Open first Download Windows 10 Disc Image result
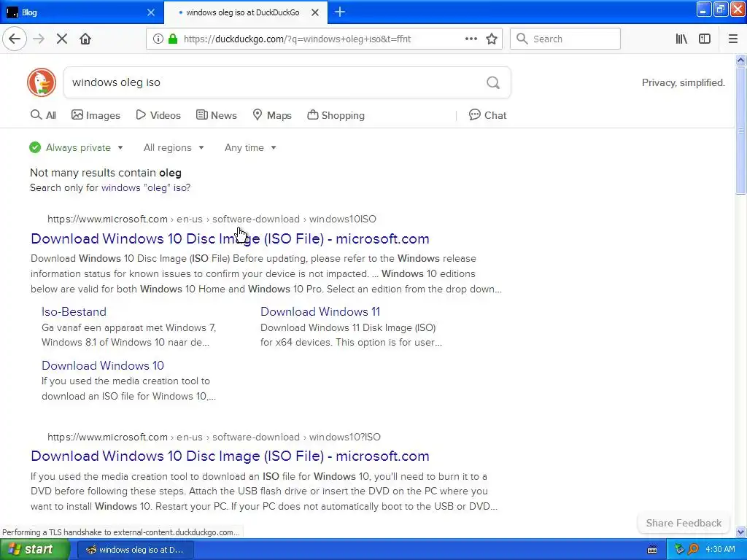This screenshot has width=747, height=560. pos(230,238)
